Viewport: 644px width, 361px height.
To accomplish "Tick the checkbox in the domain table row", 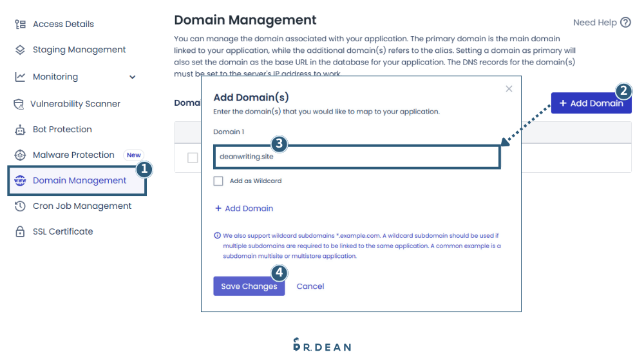I will 193,157.
